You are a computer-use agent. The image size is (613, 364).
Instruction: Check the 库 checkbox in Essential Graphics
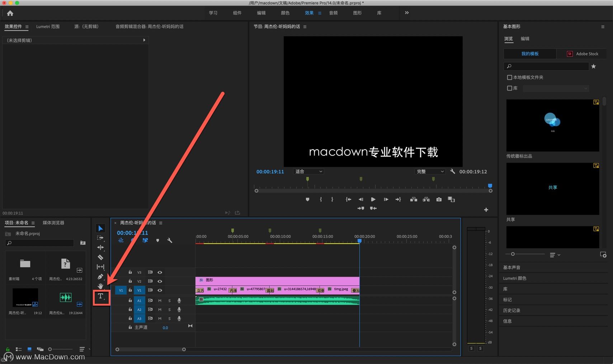509,88
